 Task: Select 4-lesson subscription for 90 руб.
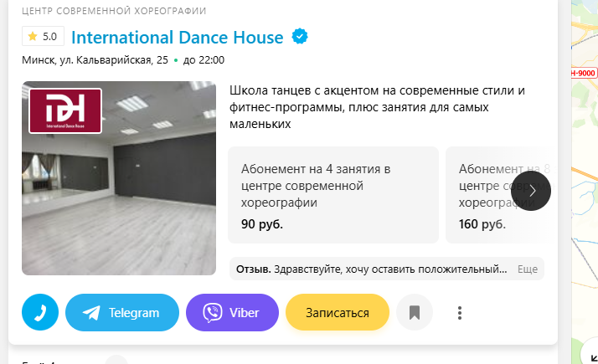tap(333, 195)
